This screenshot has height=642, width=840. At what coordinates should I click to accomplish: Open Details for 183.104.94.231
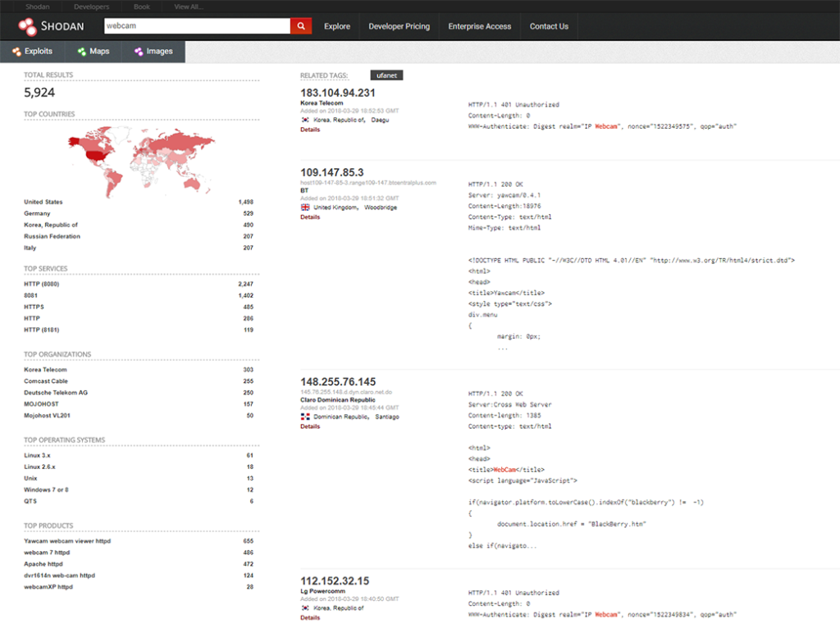pyautogui.click(x=309, y=130)
